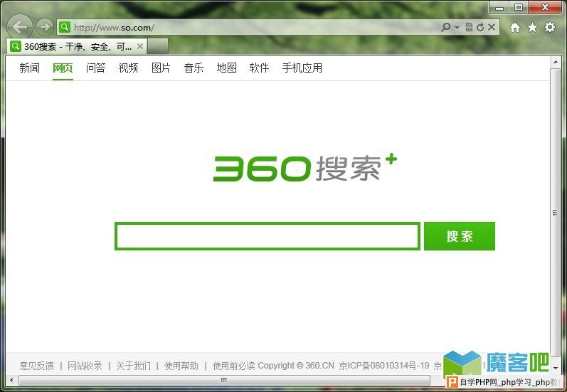Viewport: 567px width, 392px height.
Task: Switch to the 问答 category
Action: [x=95, y=68]
